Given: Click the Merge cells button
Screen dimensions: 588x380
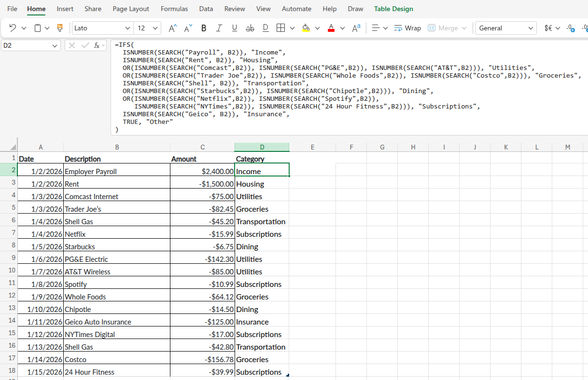Looking at the screenshot, I should point(443,28).
